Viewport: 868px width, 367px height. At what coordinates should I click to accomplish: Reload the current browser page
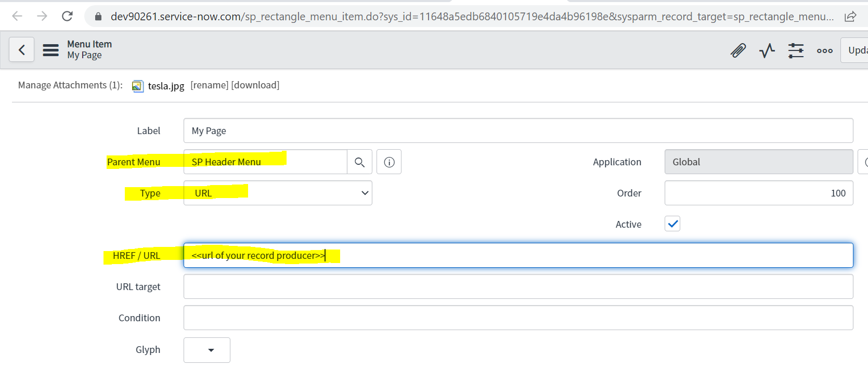[67, 16]
